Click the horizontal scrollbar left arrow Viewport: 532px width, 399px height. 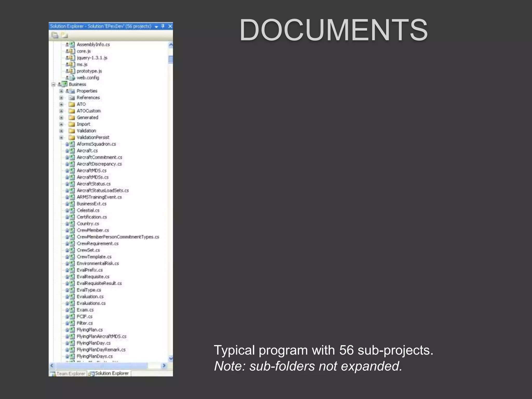(52, 366)
